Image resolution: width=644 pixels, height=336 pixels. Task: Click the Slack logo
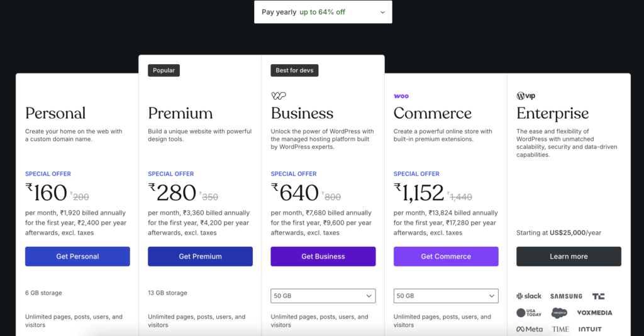(x=529, y=296)
